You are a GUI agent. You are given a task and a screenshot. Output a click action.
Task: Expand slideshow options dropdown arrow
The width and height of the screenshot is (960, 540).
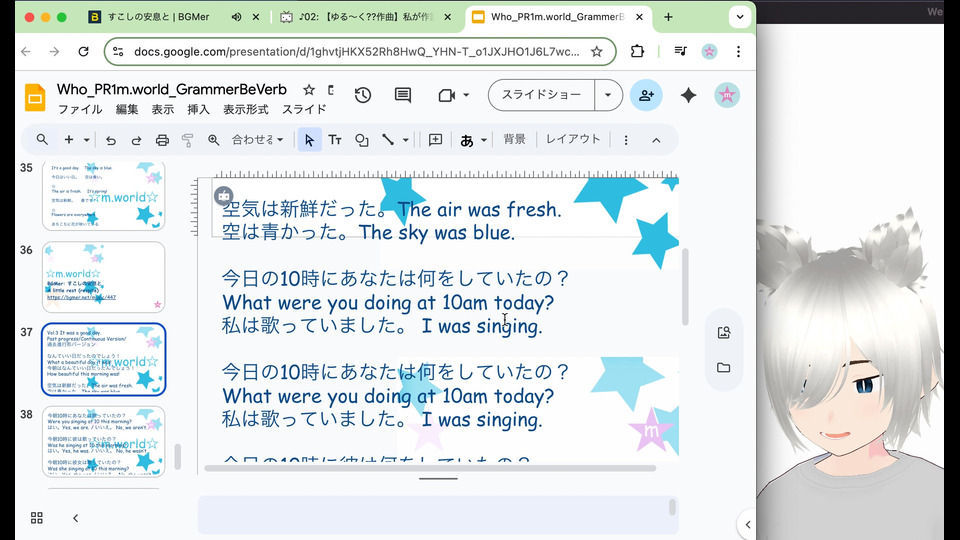click(x=608, y=95)
